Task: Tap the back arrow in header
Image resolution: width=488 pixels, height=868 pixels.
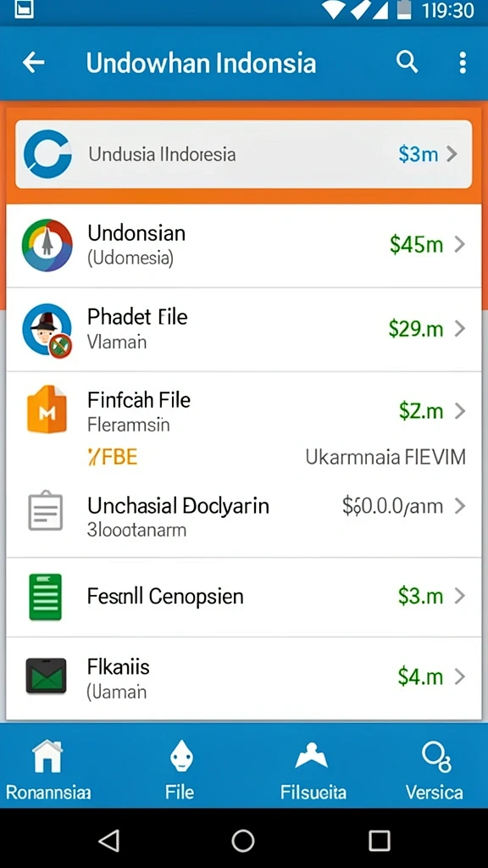Action: [x=33, y=63]
